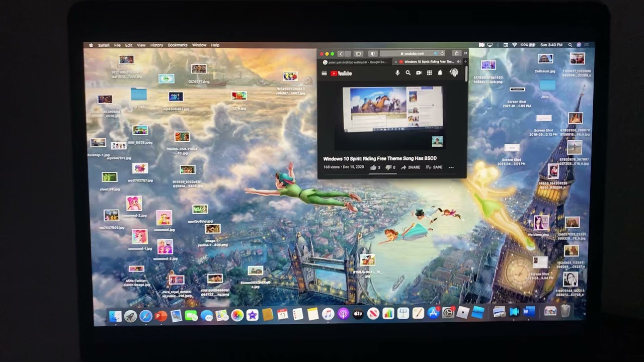Go to YouTube home via logo
The height and width of the screenshot is (362, 644).
pos(341,73)
